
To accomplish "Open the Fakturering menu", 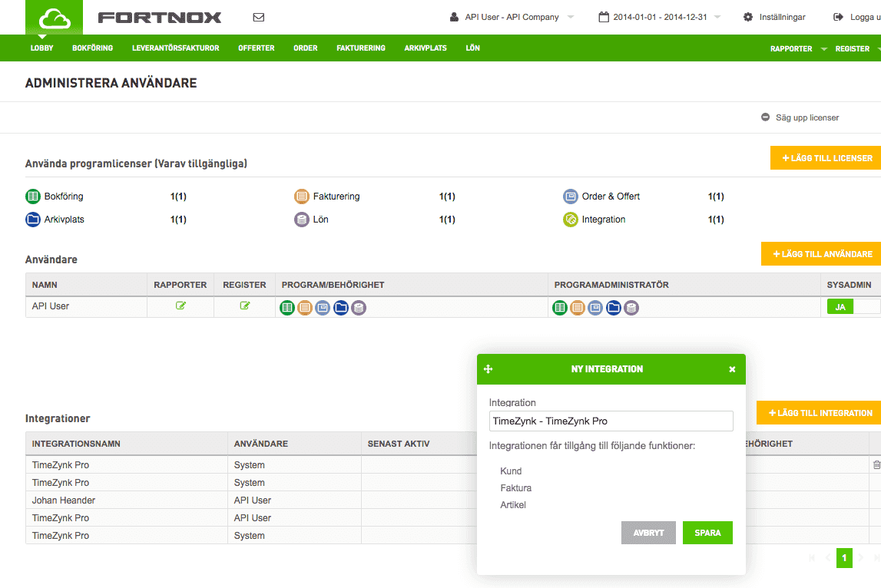I will coord(361,48).
